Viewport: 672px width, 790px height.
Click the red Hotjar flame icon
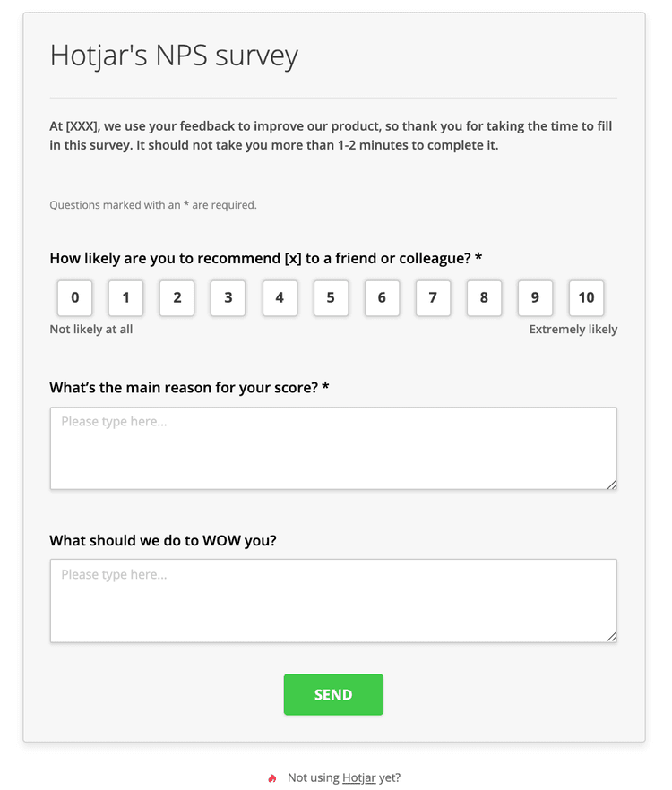pos(272,777)
